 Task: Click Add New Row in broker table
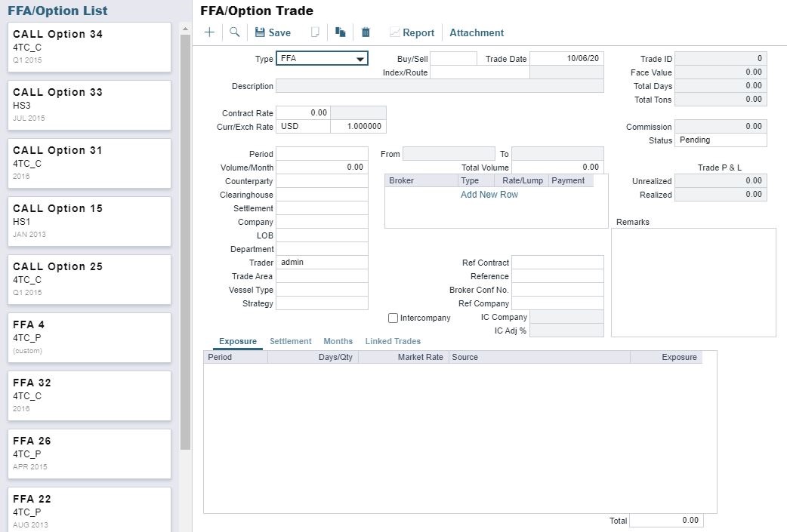click(489, 195)
